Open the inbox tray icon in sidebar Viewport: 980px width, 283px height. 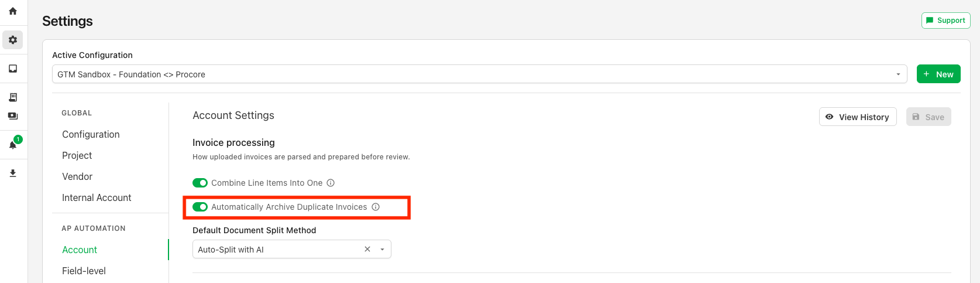click(x=13, y=69)
